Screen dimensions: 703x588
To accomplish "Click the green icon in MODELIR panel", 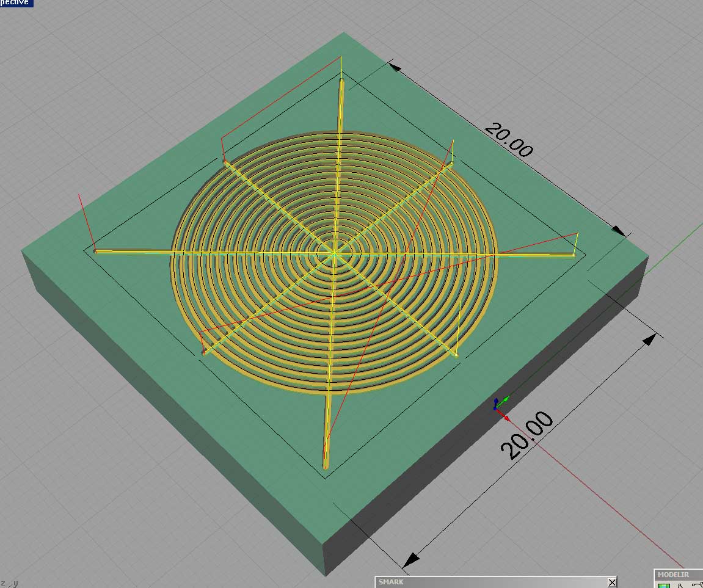I will click(663, 586).
